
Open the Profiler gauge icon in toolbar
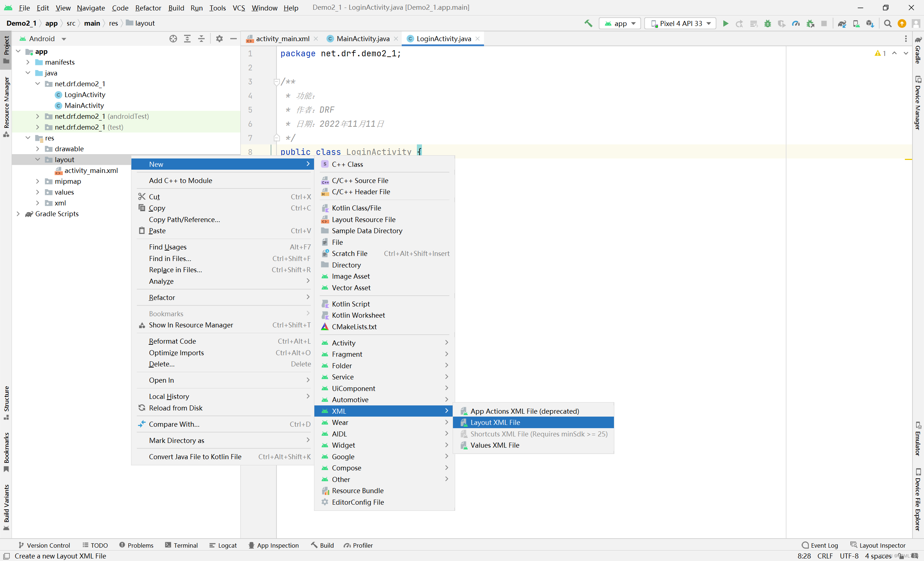pyautogui.click(x=796, y=23)
